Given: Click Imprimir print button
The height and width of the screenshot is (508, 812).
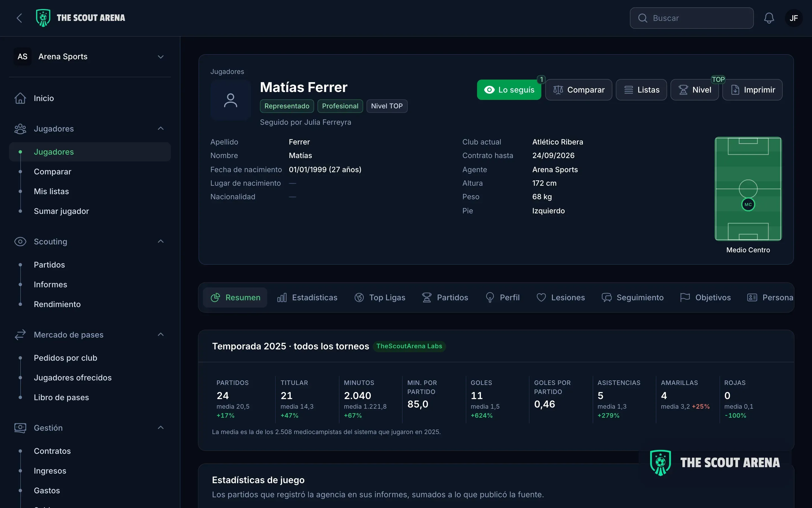Looking at the screenshot, I should pyautogui.click(x=752, y=90).
